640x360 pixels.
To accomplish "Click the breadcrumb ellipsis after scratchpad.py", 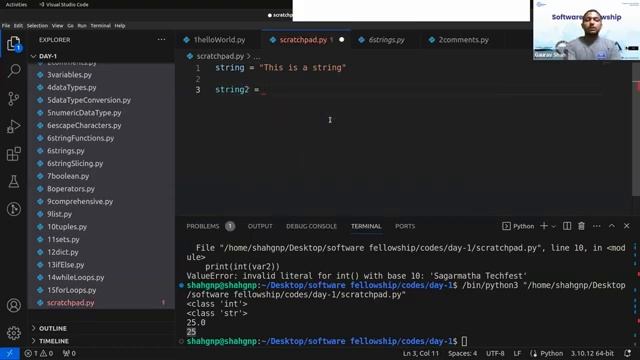I will (x=257, y=56).
